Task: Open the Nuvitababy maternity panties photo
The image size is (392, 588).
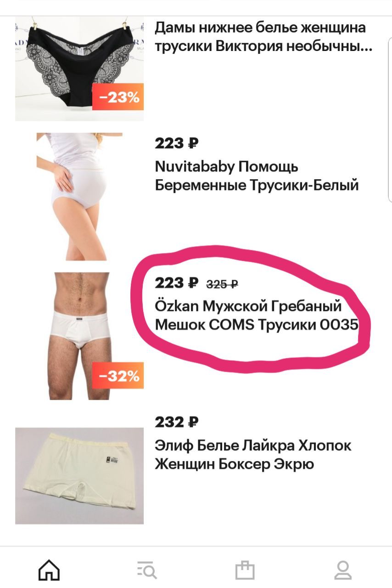Action: 79,197
